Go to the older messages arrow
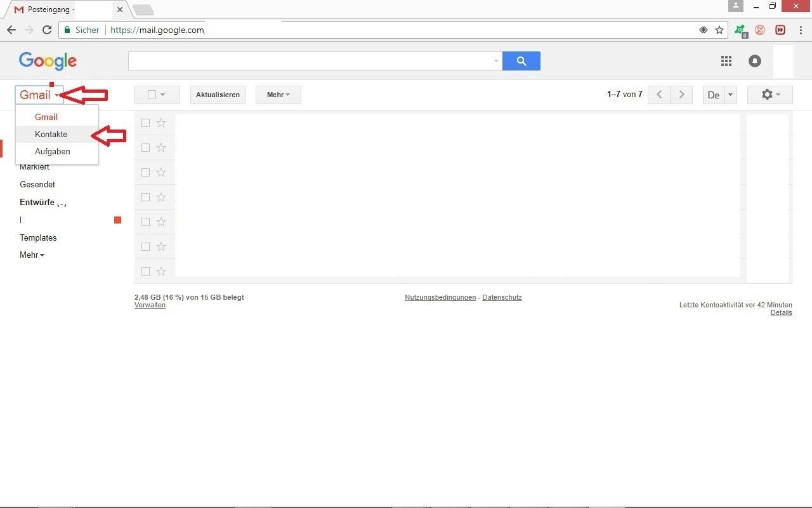This screenshot has height=508, width=812. (x=681, y=95)
